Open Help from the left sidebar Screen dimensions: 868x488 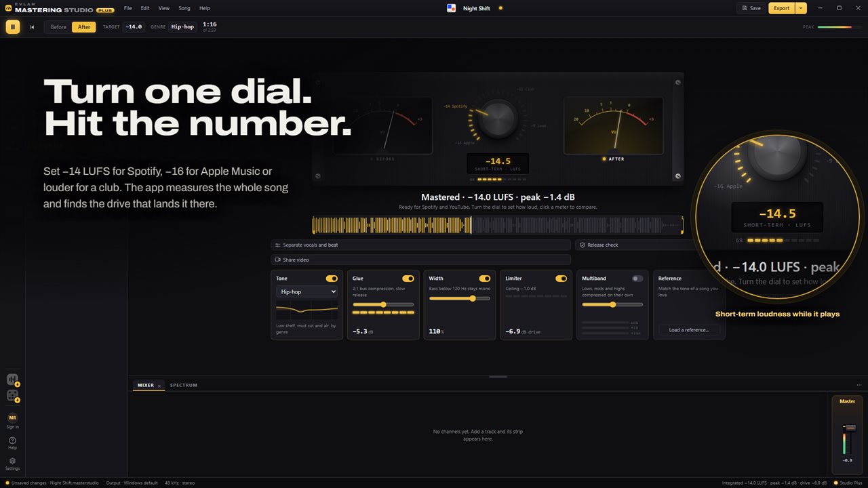pos(12,443)
